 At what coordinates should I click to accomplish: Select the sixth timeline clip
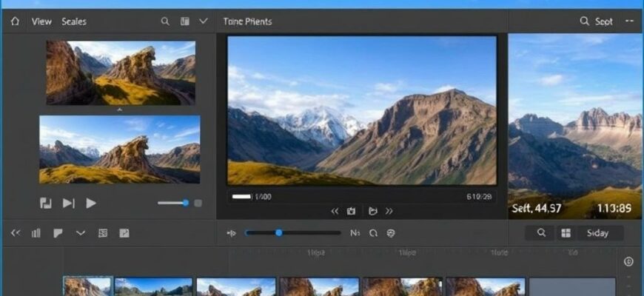[x=486, y=287]
